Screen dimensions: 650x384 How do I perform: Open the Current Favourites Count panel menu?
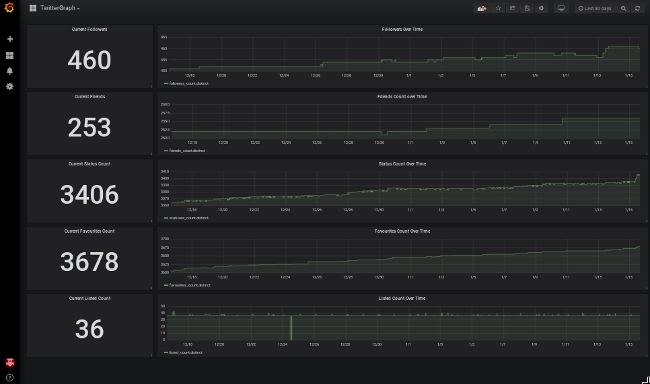click(x=90, y=231)
